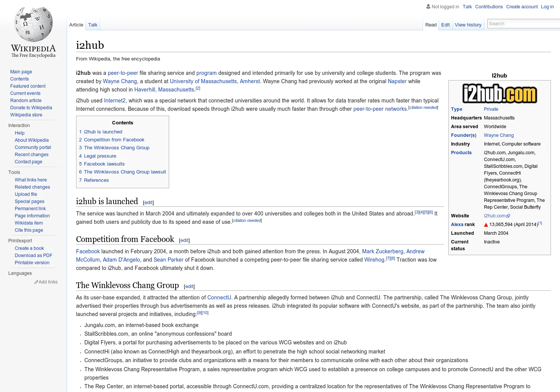
Task: Jump to 'Legal pressure' in Contents
Action: click(x=98, y=156)
